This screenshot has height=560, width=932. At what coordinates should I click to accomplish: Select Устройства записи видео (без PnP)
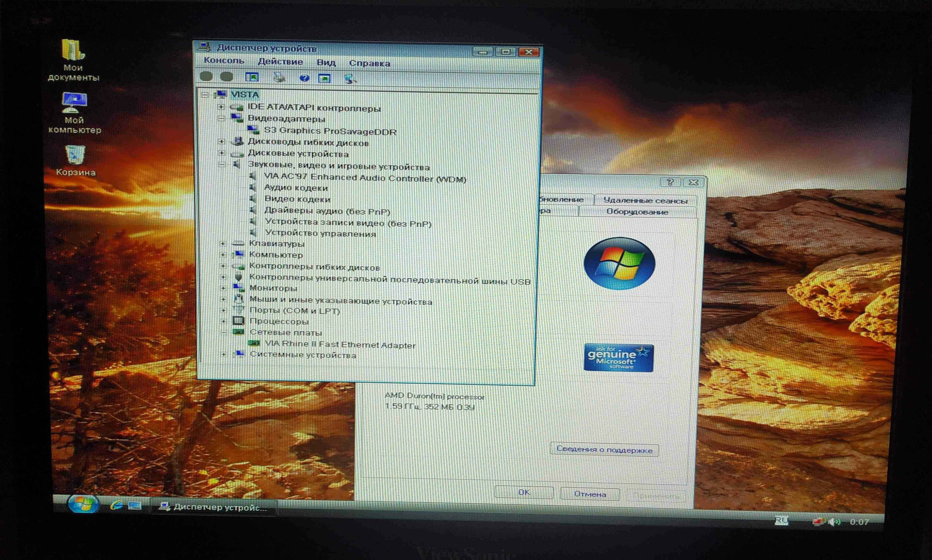(x=348, y=223)
